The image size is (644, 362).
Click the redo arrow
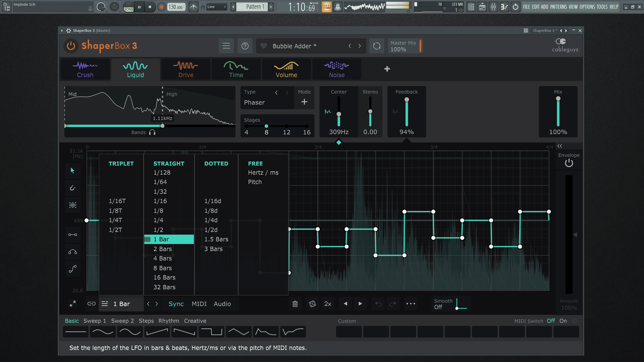click(x=393, y=304)
